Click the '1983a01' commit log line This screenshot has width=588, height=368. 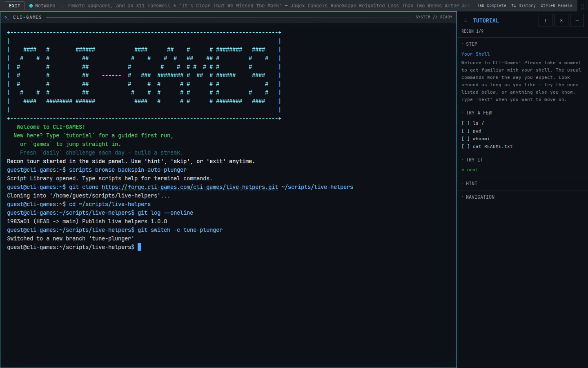(x=87, y=221)
